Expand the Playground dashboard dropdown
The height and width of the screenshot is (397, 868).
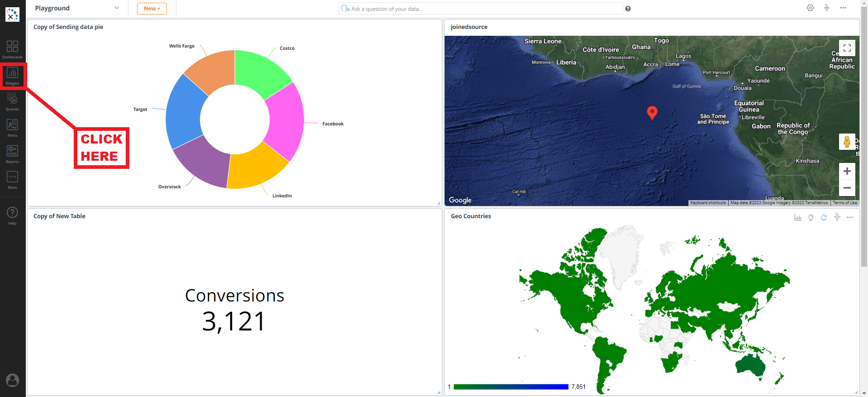coord(117,8)
